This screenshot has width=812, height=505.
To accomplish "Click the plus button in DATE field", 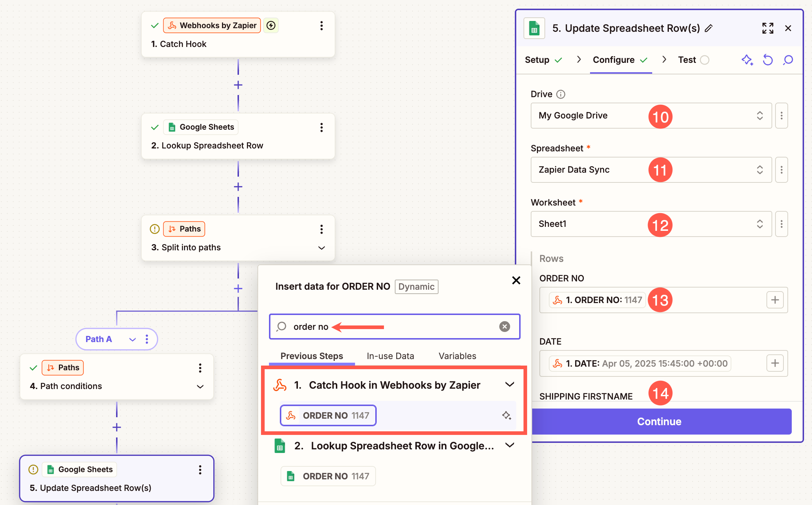I will [x=775, y=363].
